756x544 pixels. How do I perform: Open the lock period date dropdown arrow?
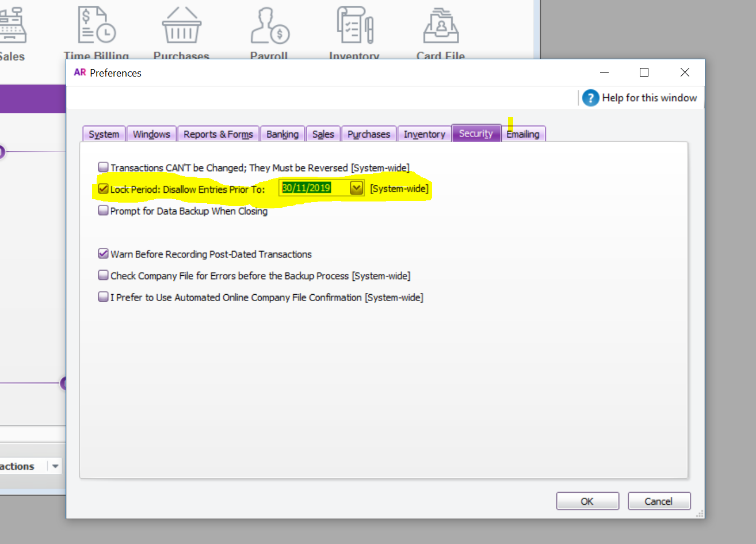point(357,188)
